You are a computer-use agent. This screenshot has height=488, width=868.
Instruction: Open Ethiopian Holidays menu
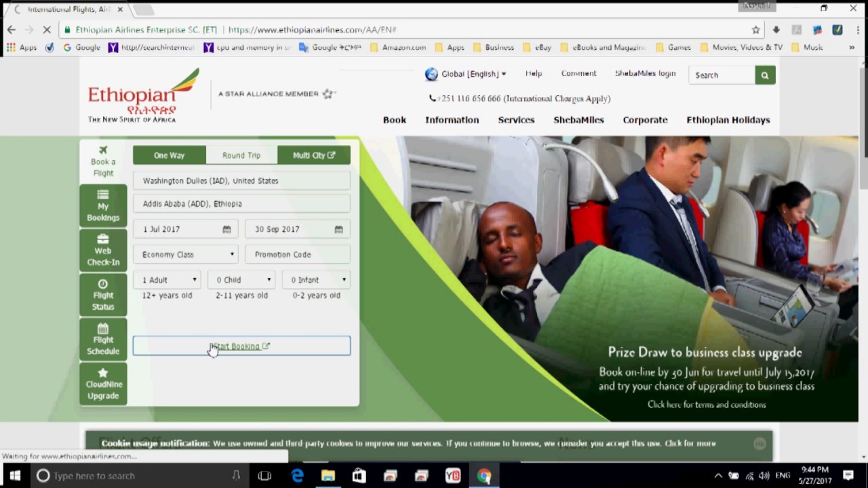728,120
